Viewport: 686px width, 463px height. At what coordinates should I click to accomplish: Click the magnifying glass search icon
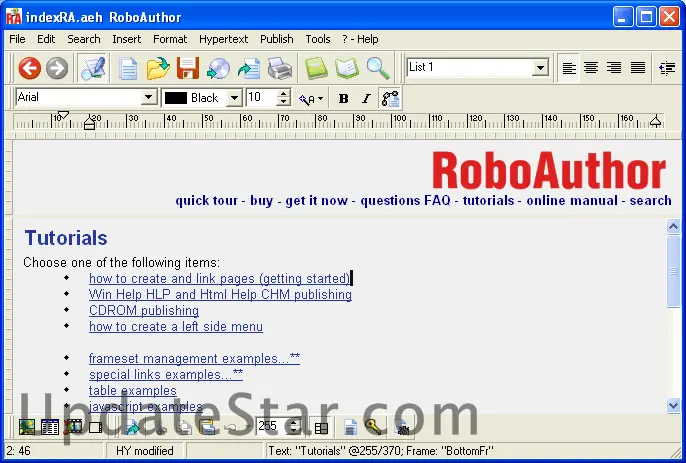point(378,68)
